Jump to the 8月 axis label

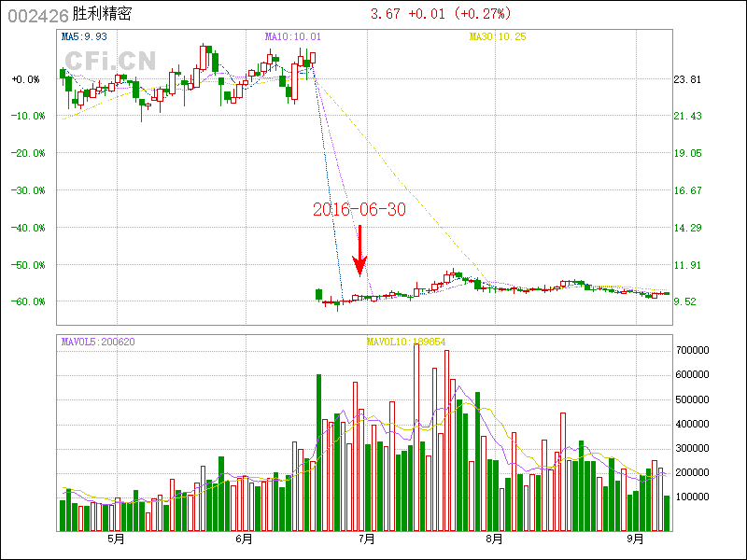pos(494,539)
